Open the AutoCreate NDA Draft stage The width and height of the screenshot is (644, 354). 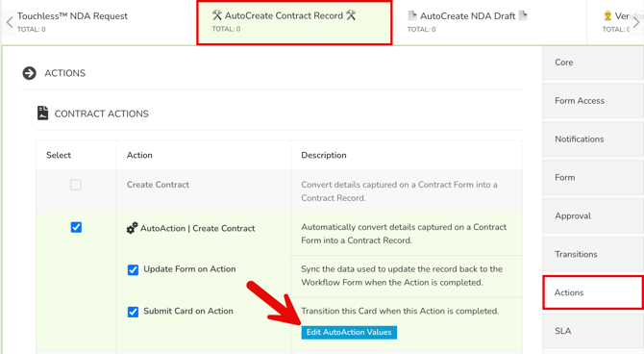[x=489, y=23]
